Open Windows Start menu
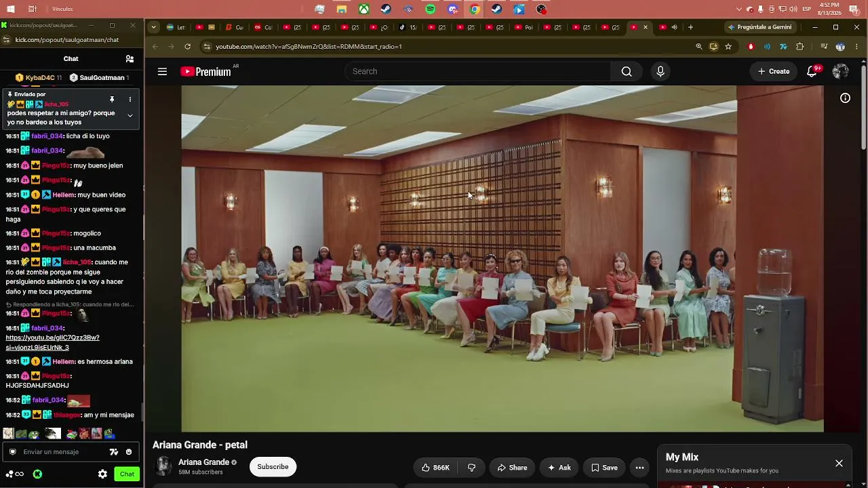This screenshot has width=868, height=488. 10,9
